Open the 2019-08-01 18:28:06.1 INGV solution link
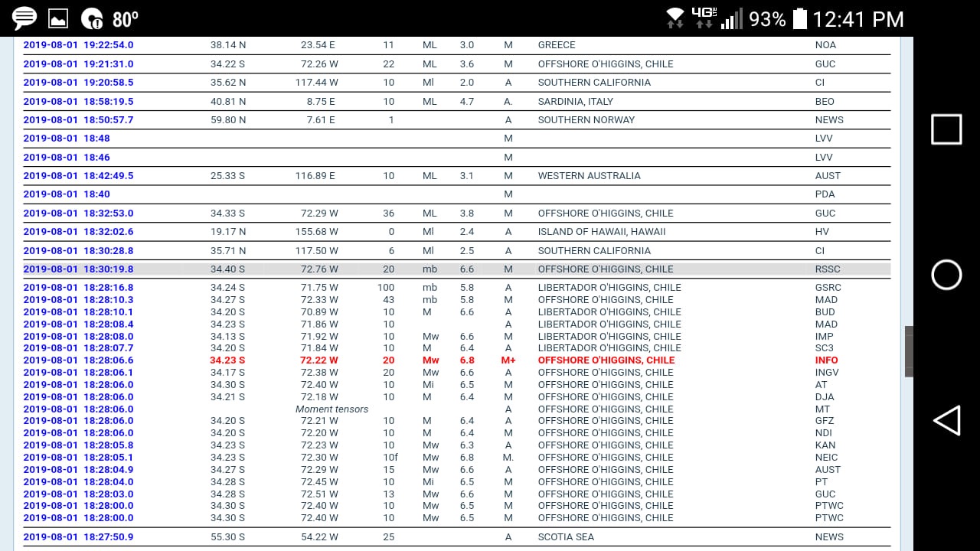 pos(78,373)
